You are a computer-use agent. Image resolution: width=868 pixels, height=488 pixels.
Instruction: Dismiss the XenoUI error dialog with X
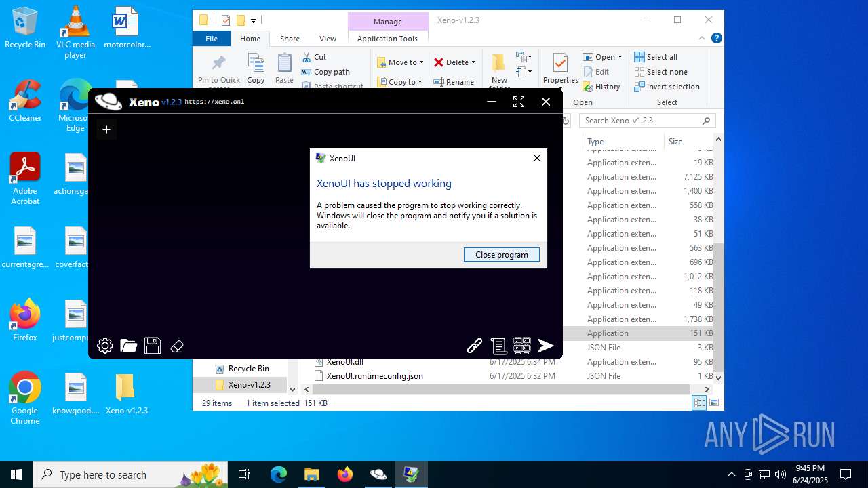pos(537,158)
